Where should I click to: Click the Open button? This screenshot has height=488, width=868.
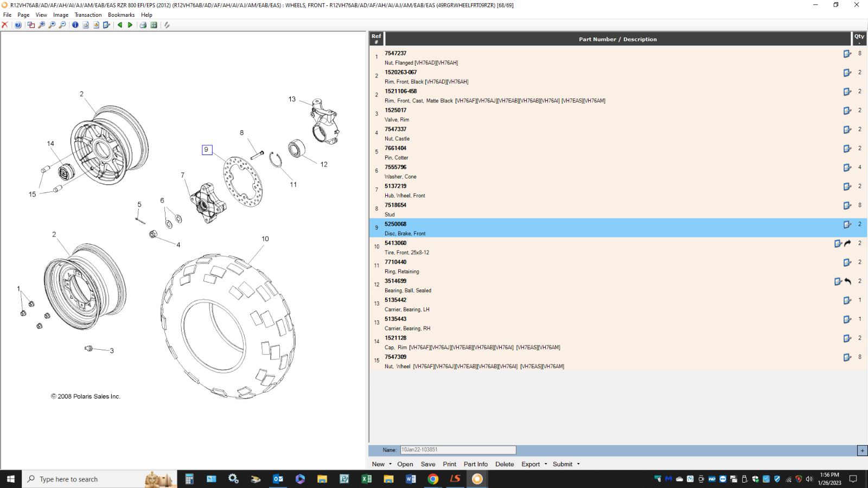click(x=405, y=464)
